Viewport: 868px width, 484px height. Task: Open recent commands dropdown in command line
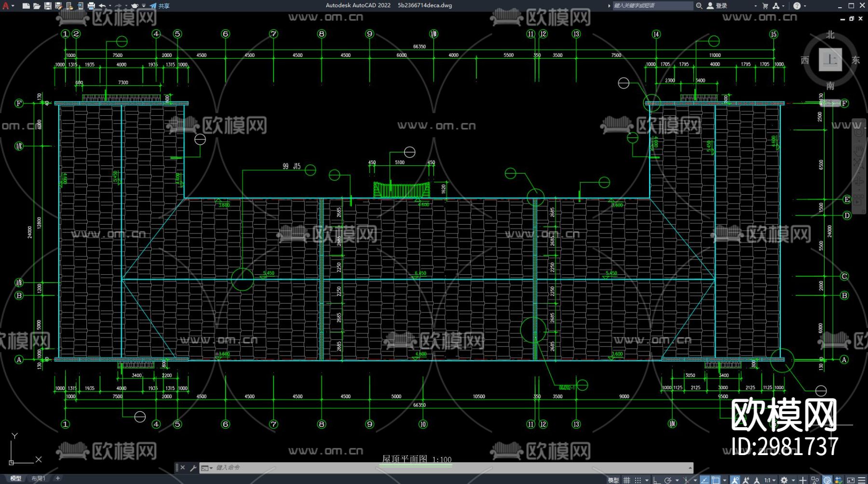tap(206, 468)
